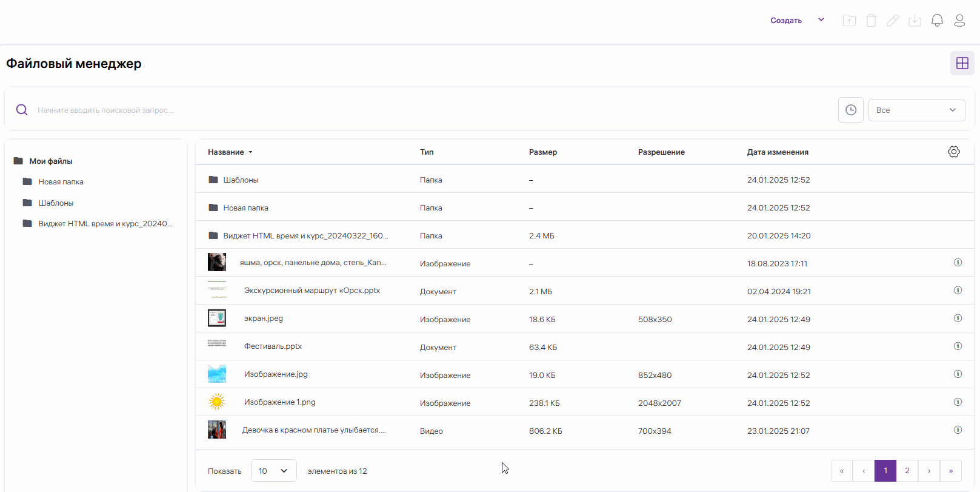Open Новая папка in sidebar tree
Image resolution: width=980 pixels, height=492 pixels.
(x=61, y=182)
